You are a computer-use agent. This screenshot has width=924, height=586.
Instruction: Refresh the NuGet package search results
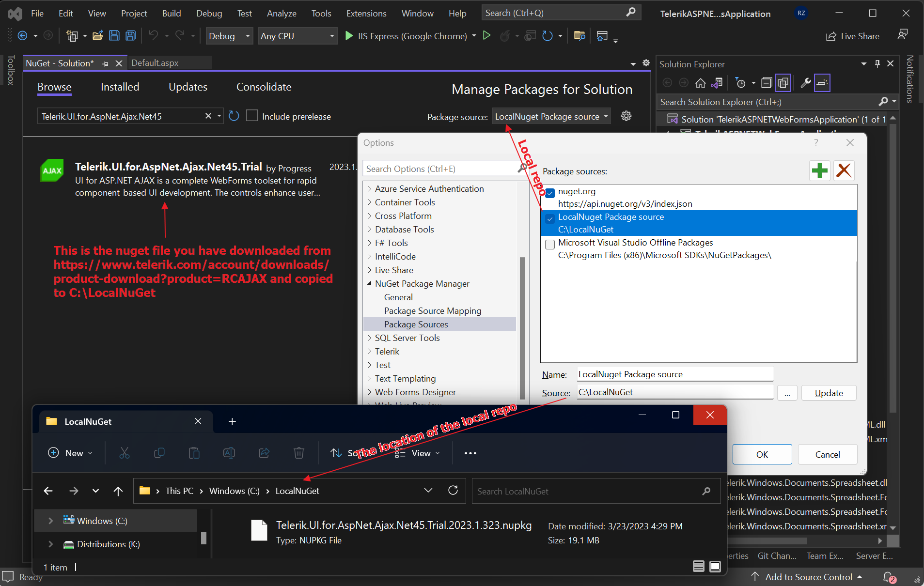click(234, 116)
